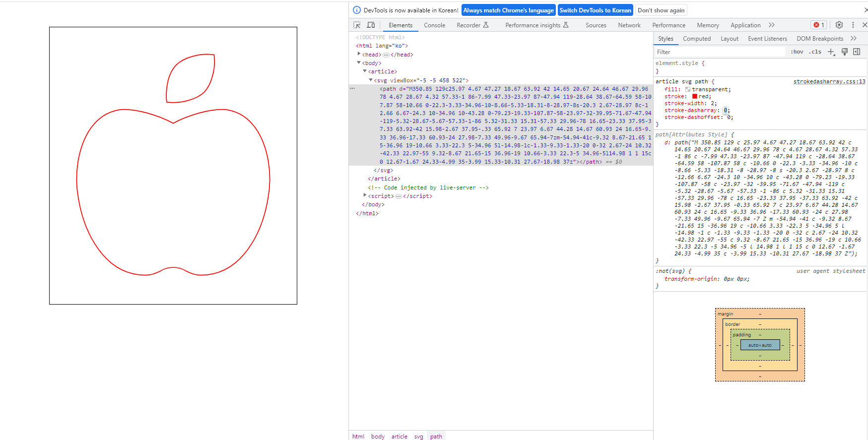Click the box model padding label
868x440 pixels.
(741, 335)
